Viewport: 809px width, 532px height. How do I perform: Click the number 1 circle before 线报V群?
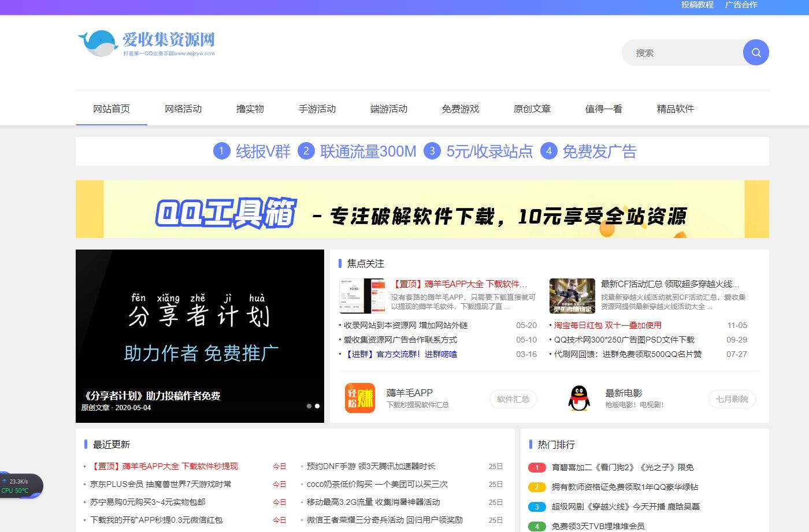click(222, 151)
